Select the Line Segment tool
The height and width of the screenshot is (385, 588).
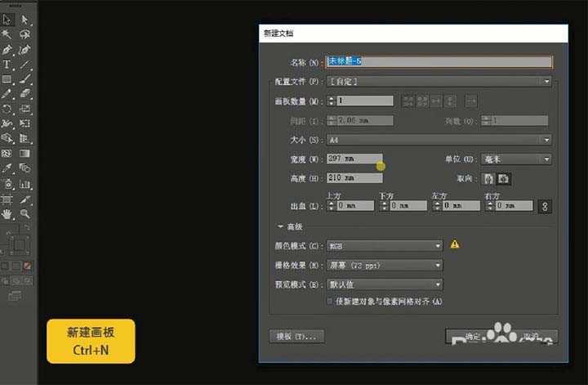(x=24, y=65)
